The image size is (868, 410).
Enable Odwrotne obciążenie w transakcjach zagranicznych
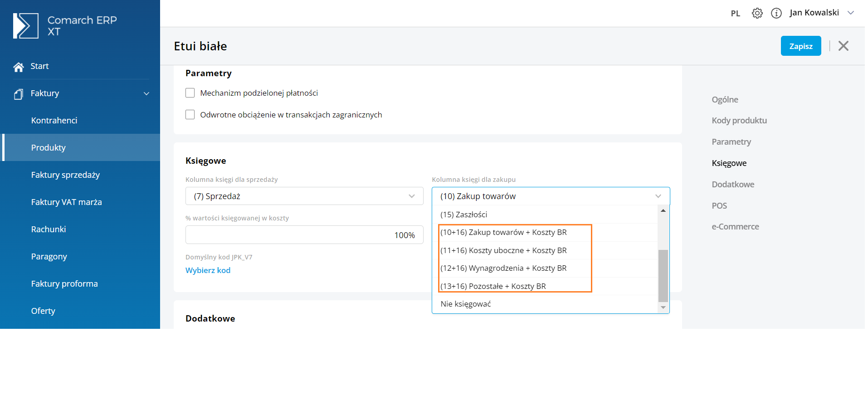[190, 115]
